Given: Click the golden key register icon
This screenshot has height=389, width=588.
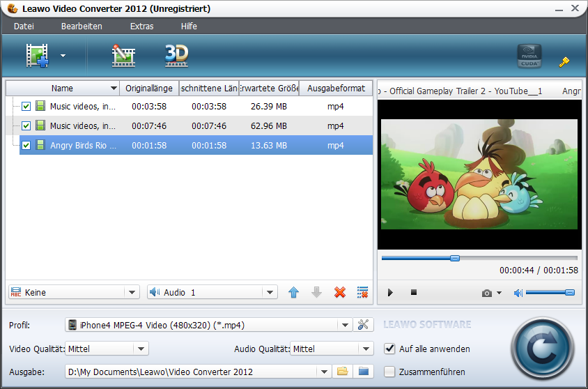Looking at the screenshot, I should point(564,62).
